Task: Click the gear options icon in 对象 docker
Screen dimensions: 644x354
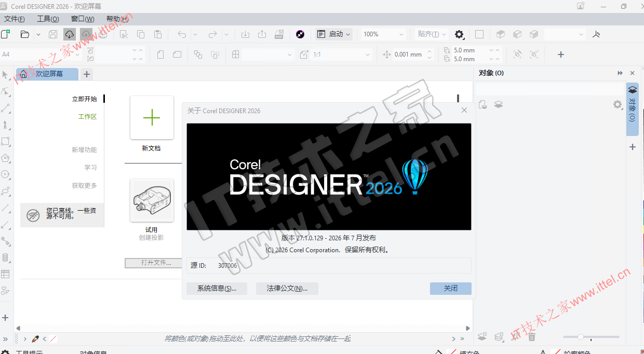Action: coord(617,104)
